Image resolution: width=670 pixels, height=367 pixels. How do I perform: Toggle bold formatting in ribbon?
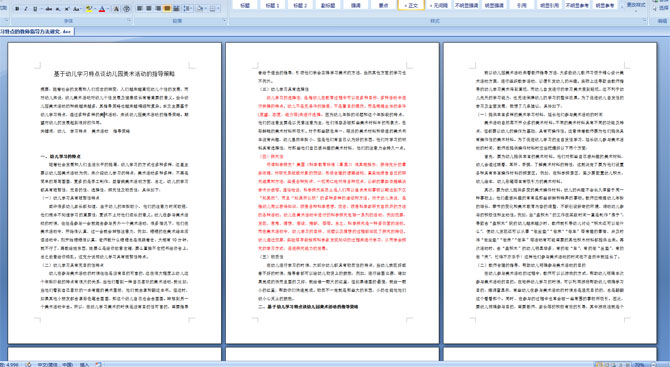pyautogui.click(x=17, y=9)
